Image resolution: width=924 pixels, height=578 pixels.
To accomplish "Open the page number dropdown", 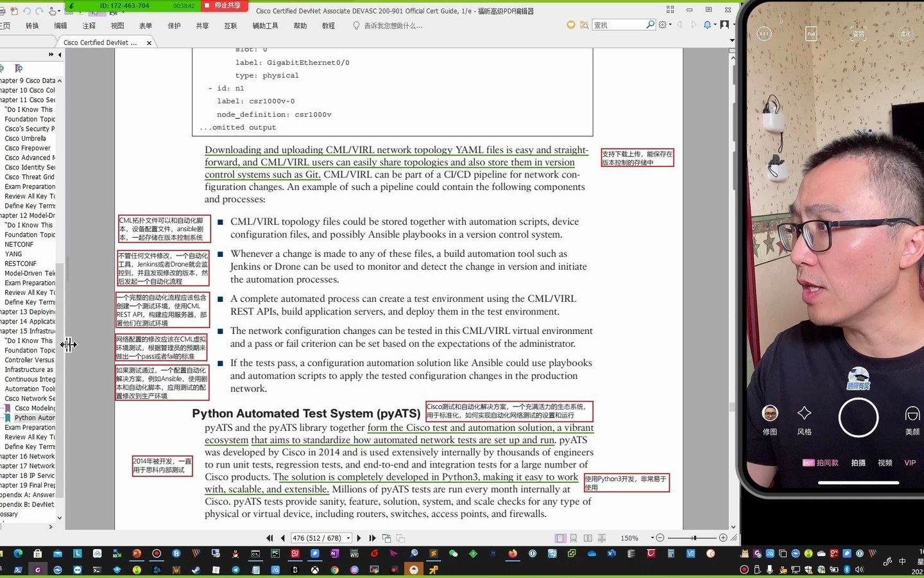I will pos(348,538).
